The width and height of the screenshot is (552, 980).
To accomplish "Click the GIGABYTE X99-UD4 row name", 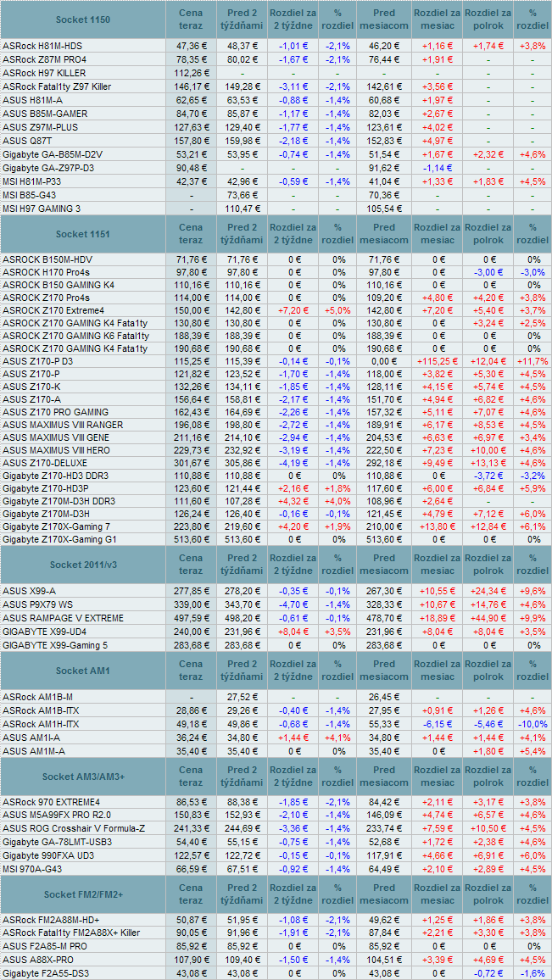I will pyautogui.click(x=45, y=632).
